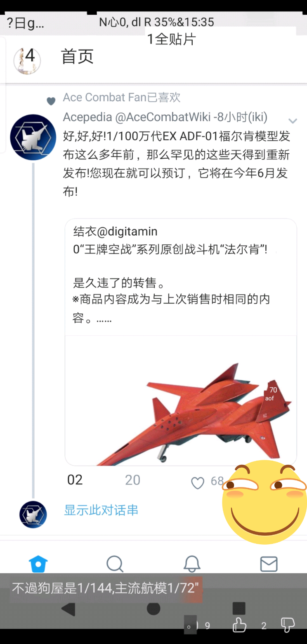Tap the thumbs-down icon at bottom

(288, 625)
